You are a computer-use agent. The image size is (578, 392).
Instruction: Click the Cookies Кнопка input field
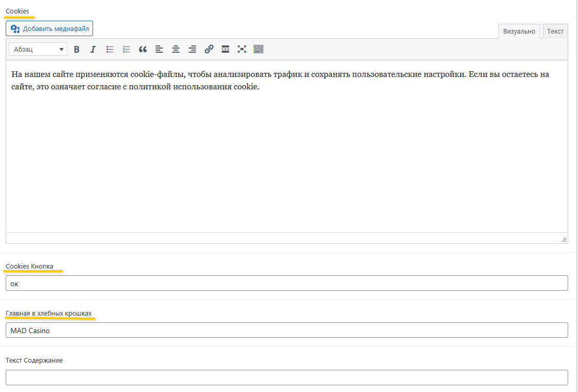286,283
